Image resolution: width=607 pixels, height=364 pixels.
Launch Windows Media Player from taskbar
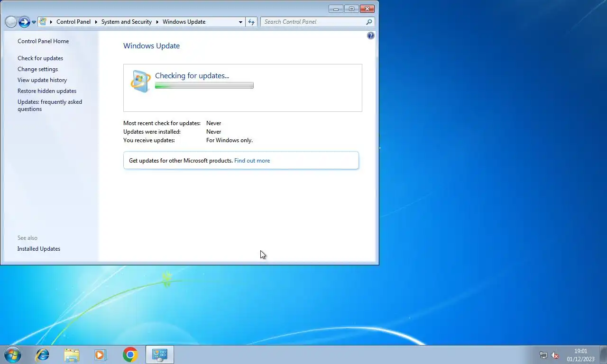(x=101, y=355)
